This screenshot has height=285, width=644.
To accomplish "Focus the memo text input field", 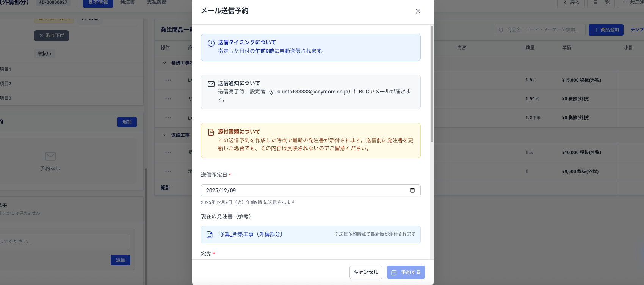I will point(64,241).
